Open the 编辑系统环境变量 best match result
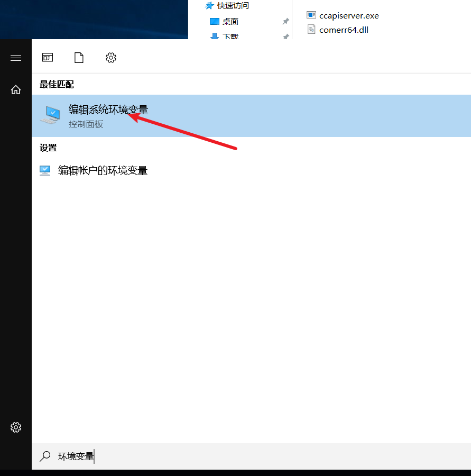The height and width of the screenshot is (476, 471). pos(108,110)
